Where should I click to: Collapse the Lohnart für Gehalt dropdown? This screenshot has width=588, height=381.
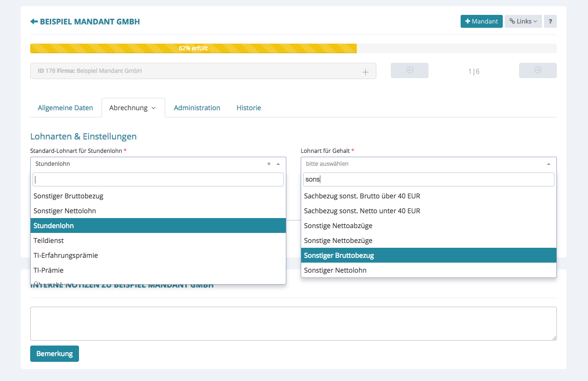click(548, 164)
